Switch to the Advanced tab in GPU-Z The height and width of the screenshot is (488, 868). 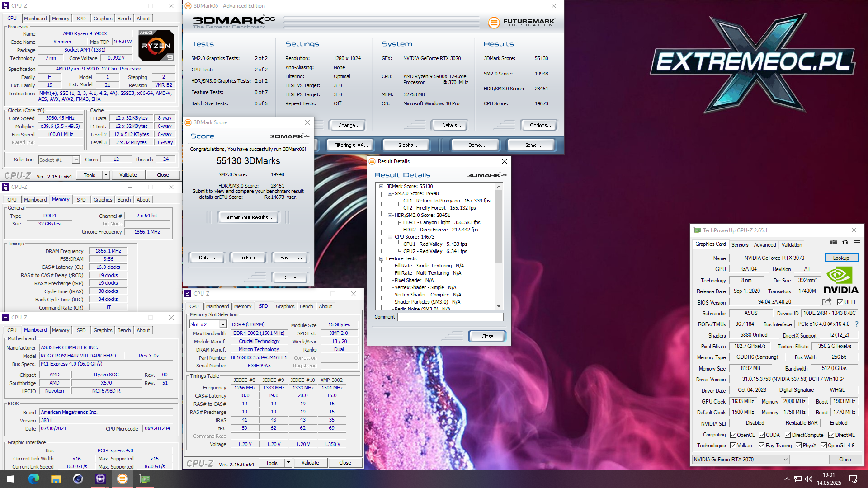[x=764, y=245]
